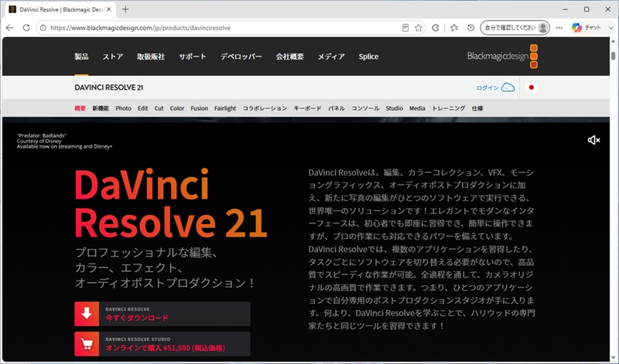Select the Edit sub-navigation tab
This screenshot has height=364, width=619.
[143, 108]
